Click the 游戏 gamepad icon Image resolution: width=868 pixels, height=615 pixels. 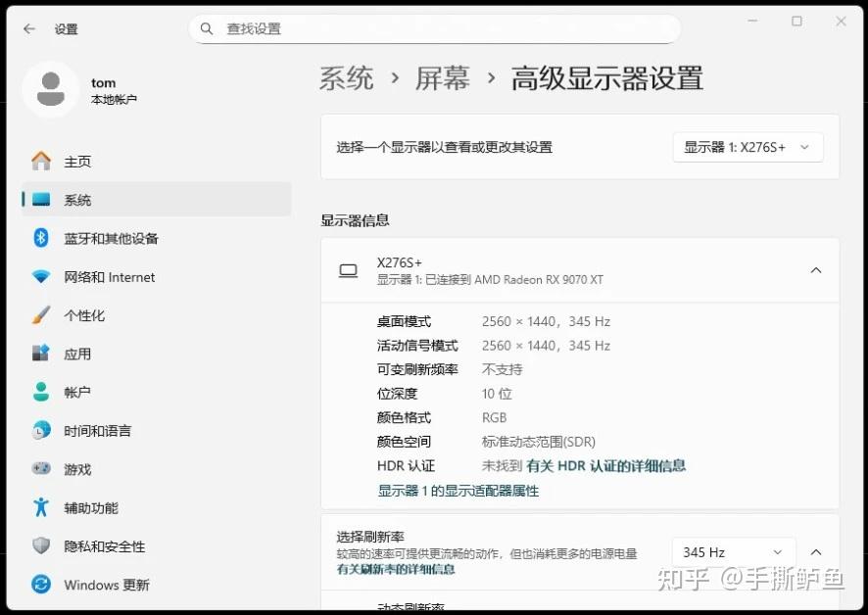pos(41,469)
